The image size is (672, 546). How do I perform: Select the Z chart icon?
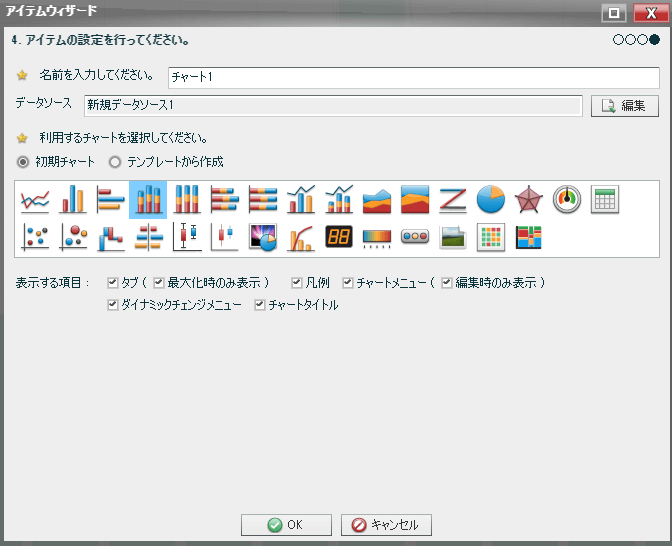pyautogui.click(x=453, y=200)
